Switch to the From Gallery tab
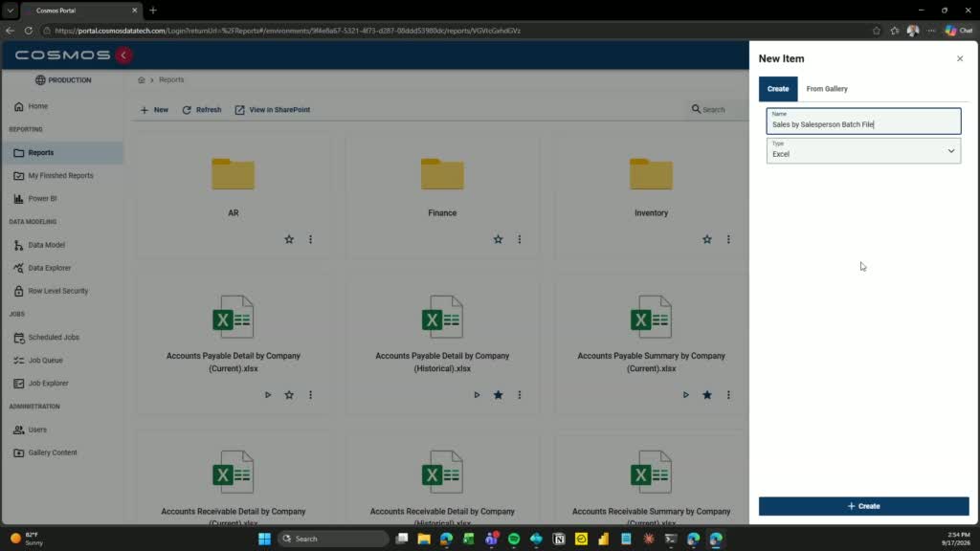980x551 pixels. 827,89
